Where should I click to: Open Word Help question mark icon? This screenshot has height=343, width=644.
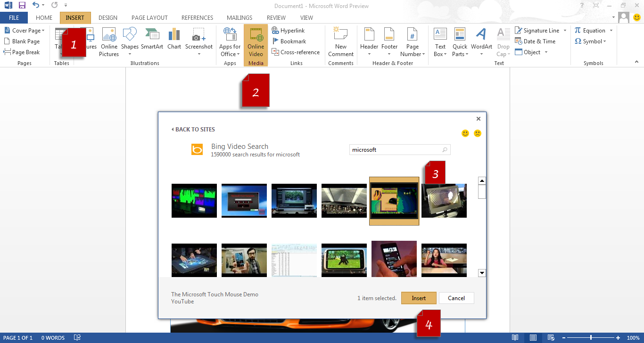pyautogui.click(x=582, y=6)
